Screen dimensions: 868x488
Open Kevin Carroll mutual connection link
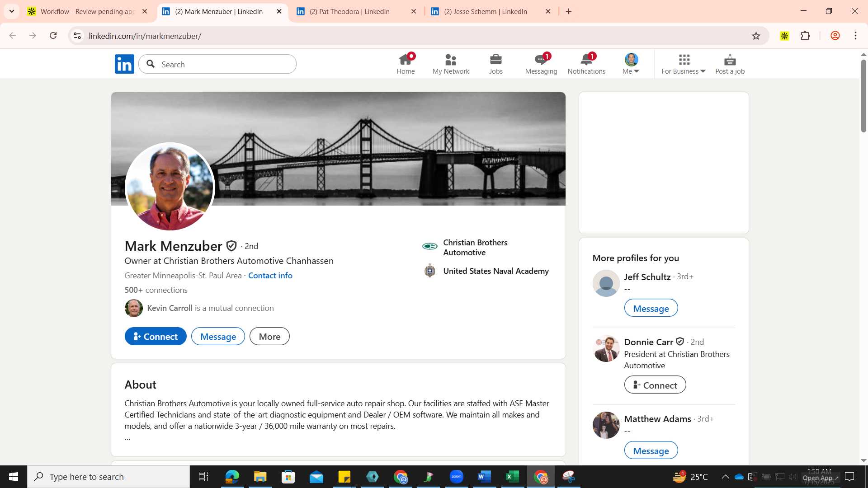coord(210,308)
